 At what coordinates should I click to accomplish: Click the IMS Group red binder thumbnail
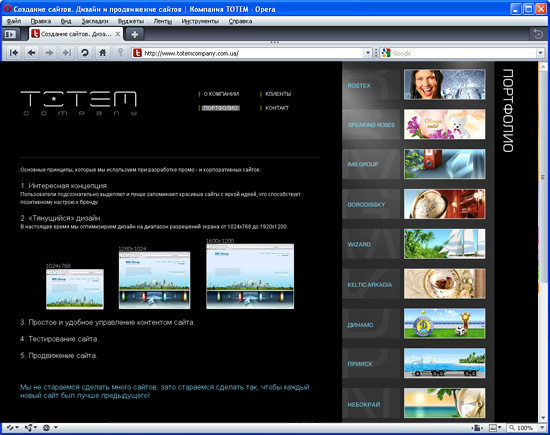[444, 164]
